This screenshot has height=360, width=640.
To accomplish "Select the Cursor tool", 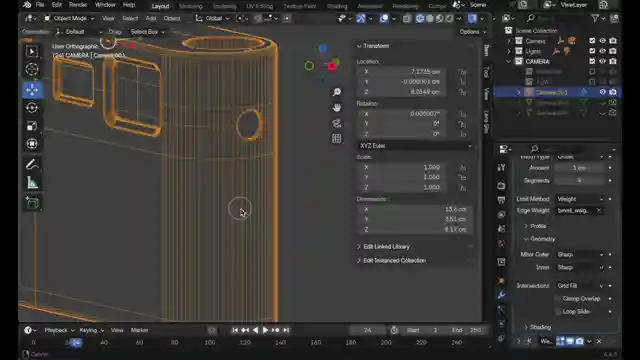I will (32, 69).
